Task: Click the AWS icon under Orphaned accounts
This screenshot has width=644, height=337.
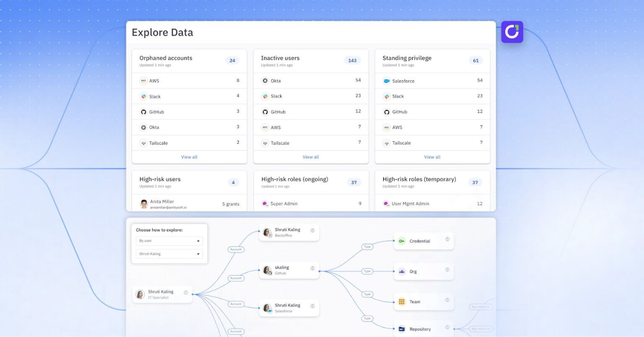Action: 143,81
